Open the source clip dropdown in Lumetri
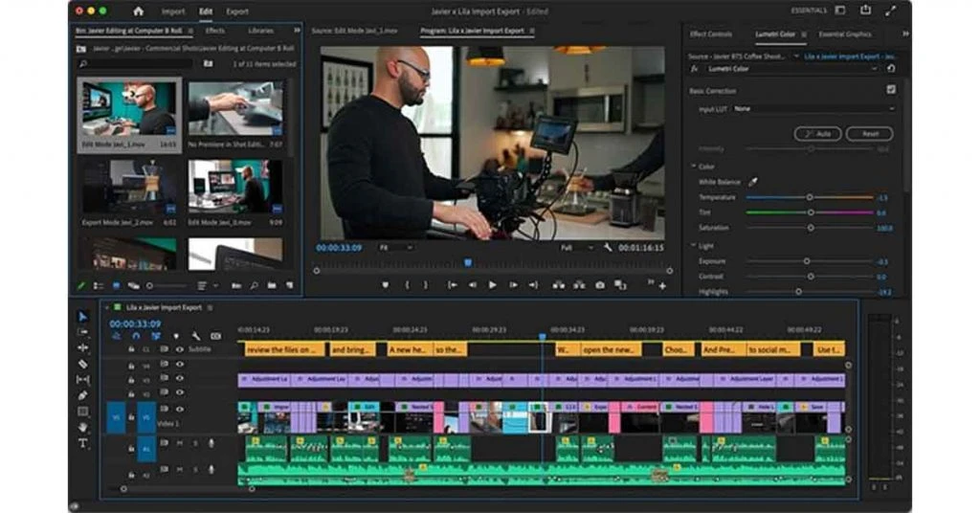Screen dimensions: 980x513 (x=795, y=56)
